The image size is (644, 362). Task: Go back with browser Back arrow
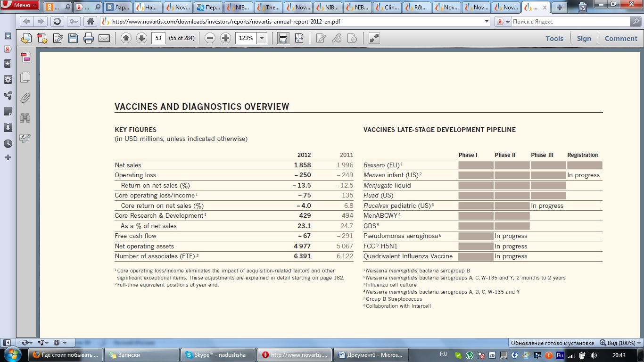pyautogui.click(x=27, y=22)
